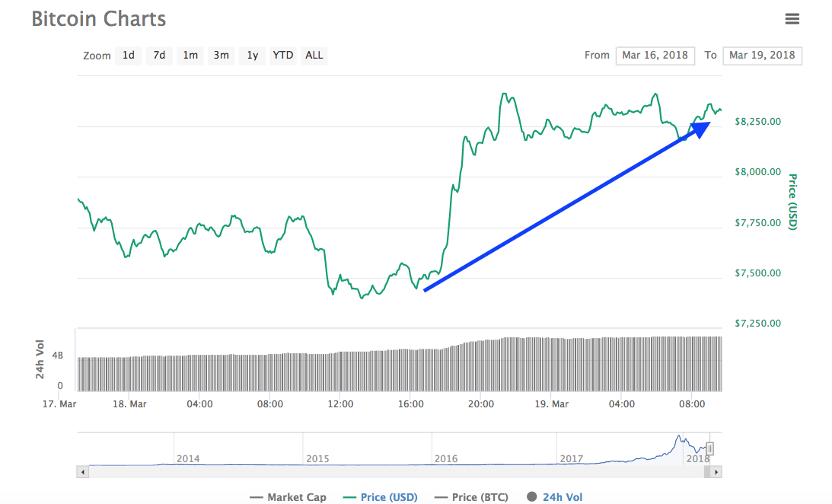Viewport: 832px width, 504px height.
Task: Toggle the Market Cap series in legend
Action: pos(288,497)
